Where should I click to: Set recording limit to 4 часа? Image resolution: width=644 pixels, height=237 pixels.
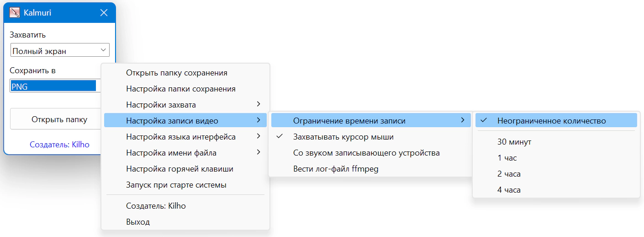556,190
